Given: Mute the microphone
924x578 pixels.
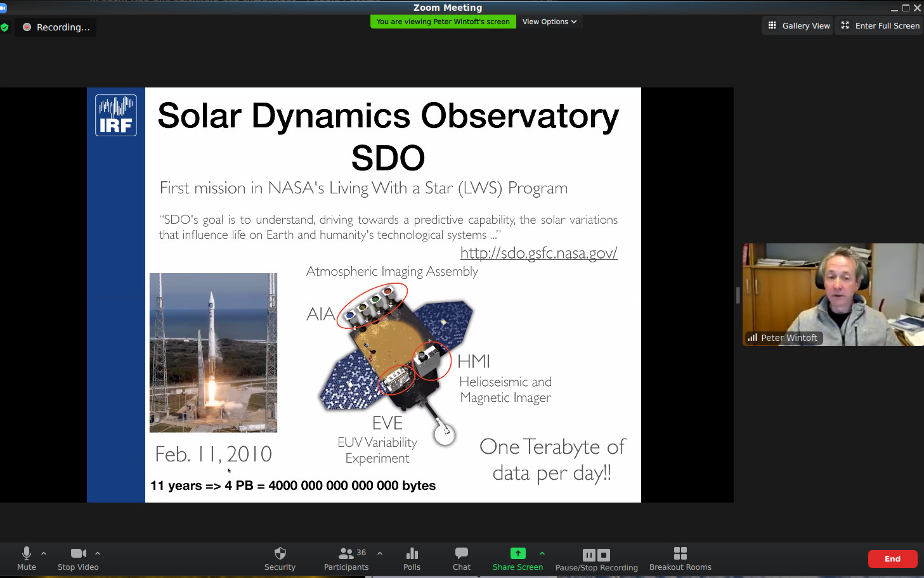Looking at the screenshot, I should (x=27, y=559).
